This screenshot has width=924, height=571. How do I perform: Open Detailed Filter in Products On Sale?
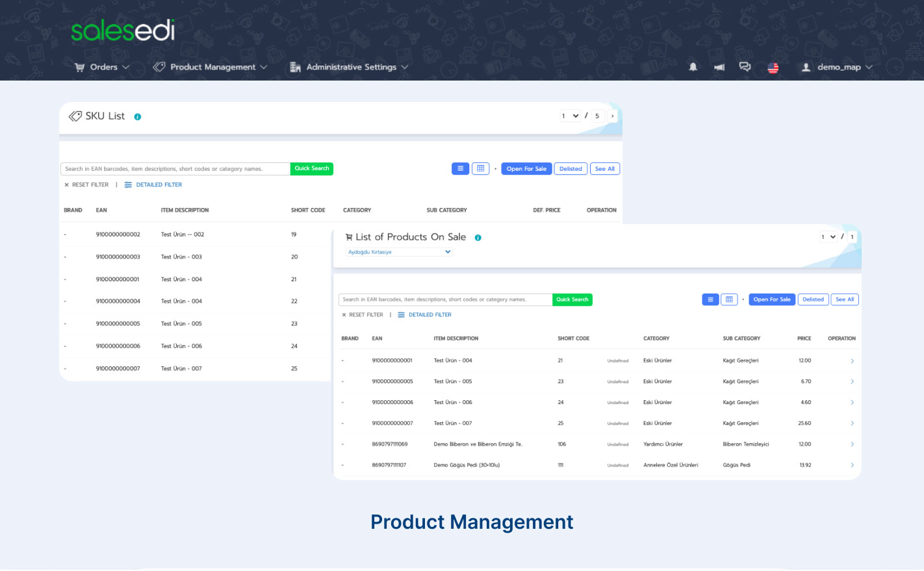pos(424,315)
